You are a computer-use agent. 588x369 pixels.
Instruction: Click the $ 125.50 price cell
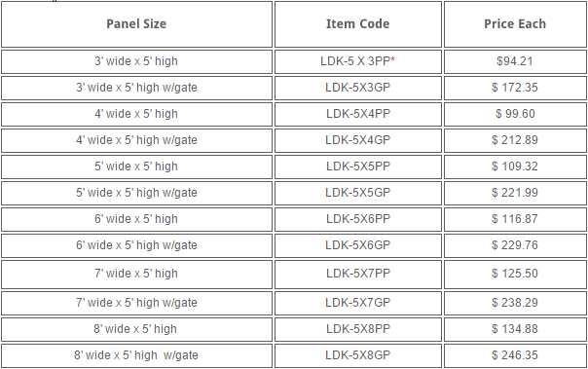tap(515, 274)
